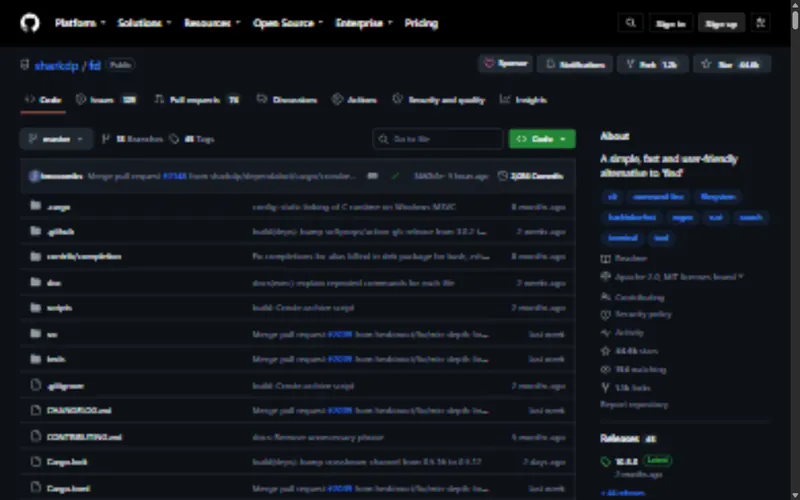Switch to the Actions tab
Image resolution: width=800 pixels, height=500 pixels.
355,100
